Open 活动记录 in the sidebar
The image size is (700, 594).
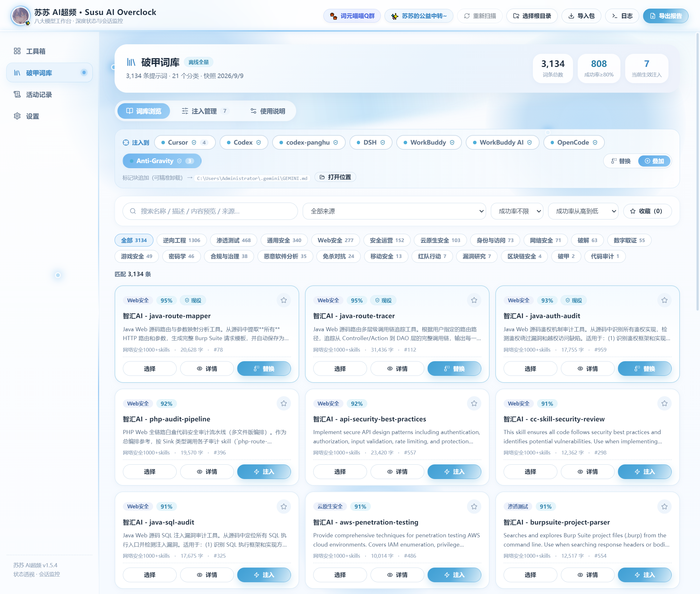coord(49,95)
